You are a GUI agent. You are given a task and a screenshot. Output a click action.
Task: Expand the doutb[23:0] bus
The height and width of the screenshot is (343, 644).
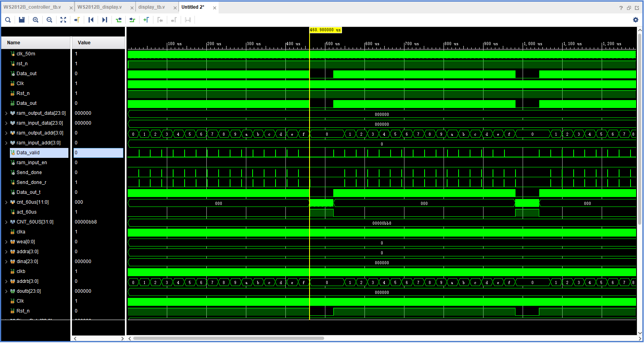pyautogui.click(x=6, y=291)
